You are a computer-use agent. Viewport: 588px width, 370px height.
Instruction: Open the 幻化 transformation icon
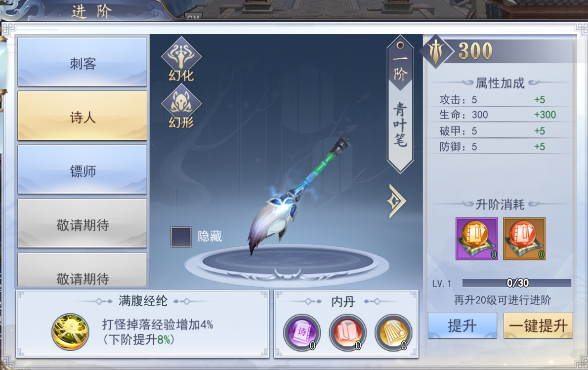pos(181,59)
